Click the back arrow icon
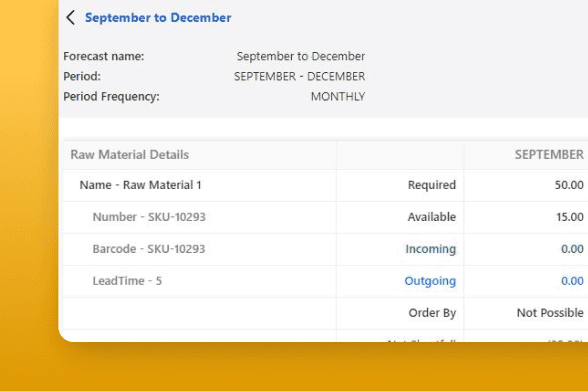Image resolution: width=588 pixels, height=392 pixels. coord(70,18)
